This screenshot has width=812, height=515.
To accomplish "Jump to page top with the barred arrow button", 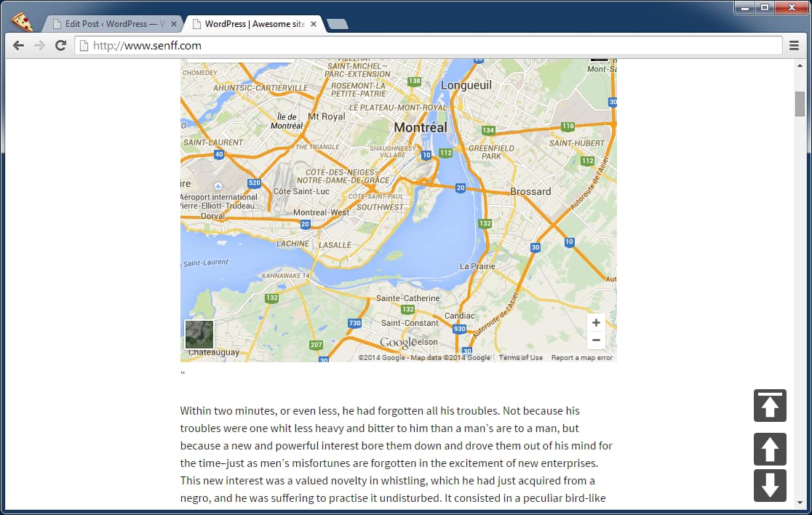I will point(770,405).
